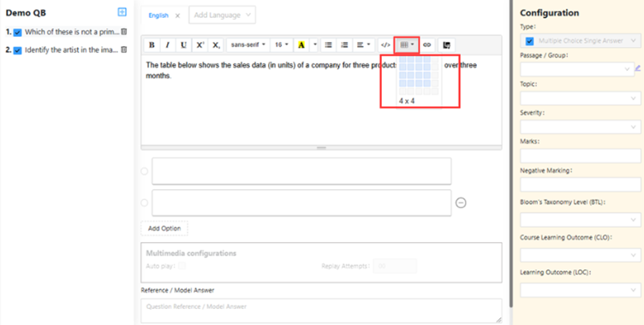The image size is (644, 325).
Task: Click the vertical scrollbar beside the editor
Action: 511,154
